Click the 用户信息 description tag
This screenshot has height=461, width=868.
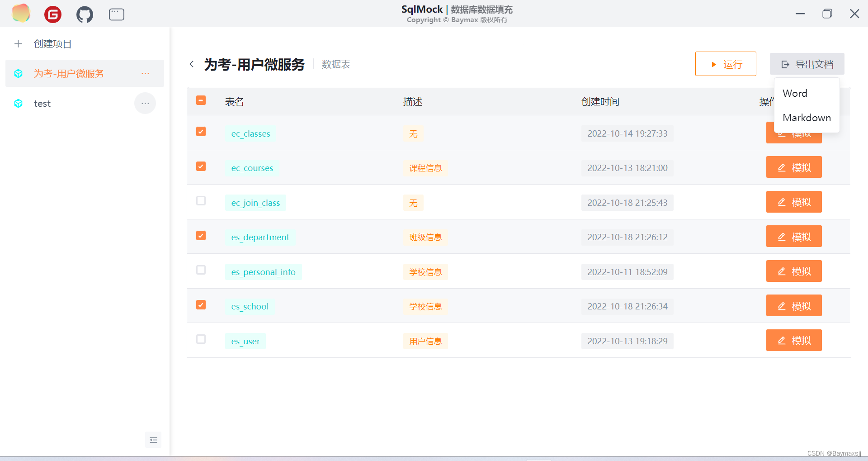click(x=425, y=341)
